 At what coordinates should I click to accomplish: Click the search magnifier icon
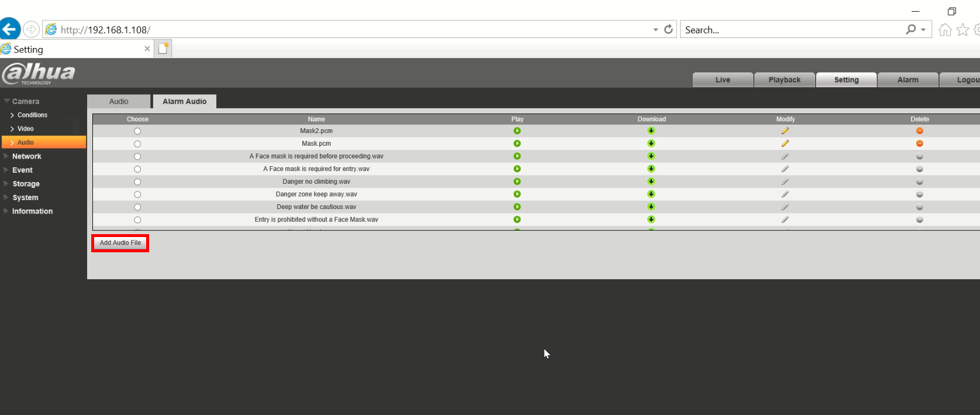[x=910, y=29]
